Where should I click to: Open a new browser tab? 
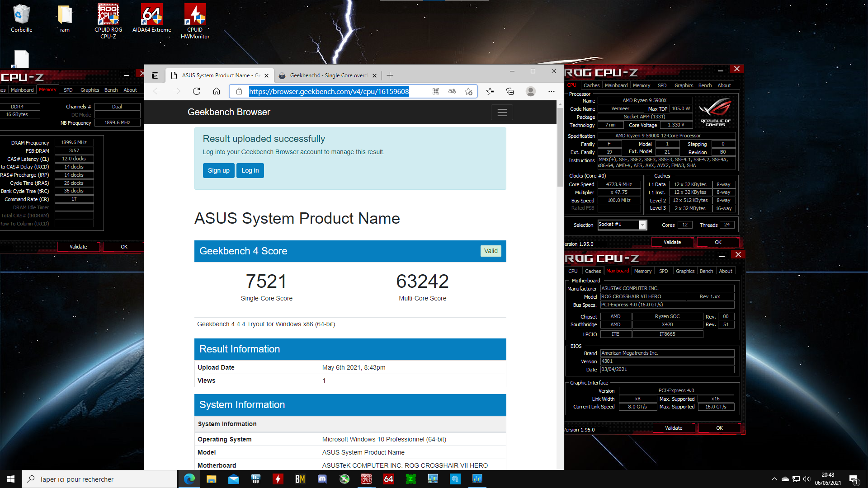390,75
